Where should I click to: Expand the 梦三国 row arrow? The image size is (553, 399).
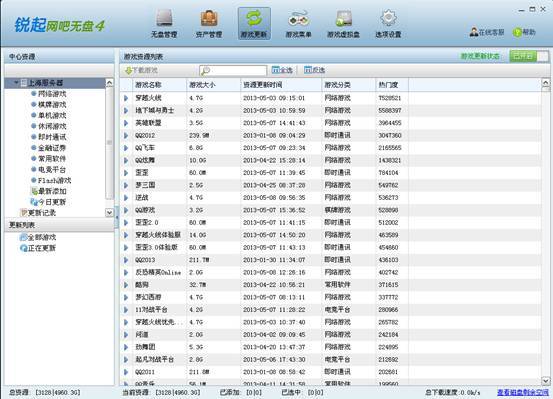pos(126,185)
